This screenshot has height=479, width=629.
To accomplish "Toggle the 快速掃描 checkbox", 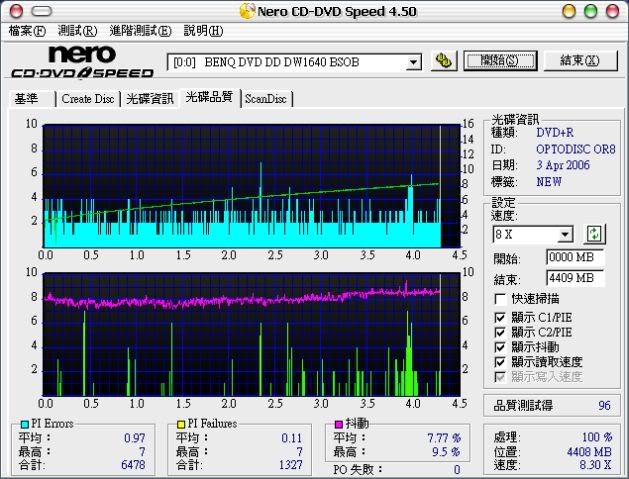I will click(500, 299).
